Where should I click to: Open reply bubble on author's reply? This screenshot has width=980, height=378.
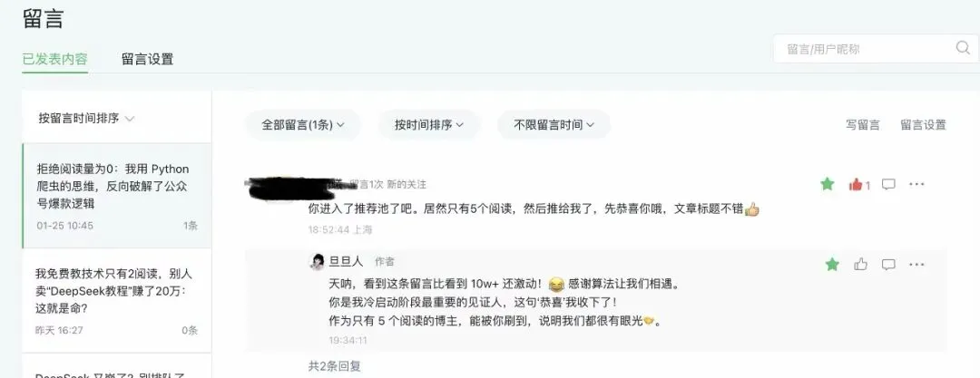888,265
